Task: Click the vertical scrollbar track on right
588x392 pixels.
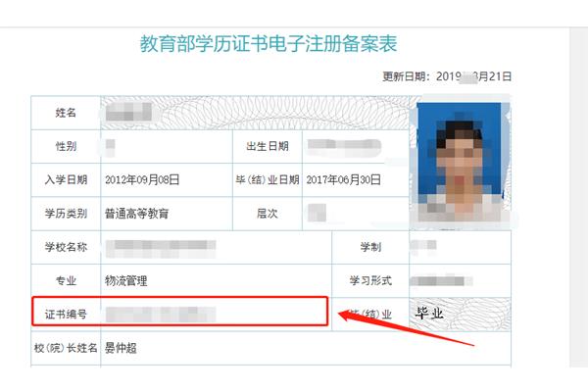Action: 578,198
